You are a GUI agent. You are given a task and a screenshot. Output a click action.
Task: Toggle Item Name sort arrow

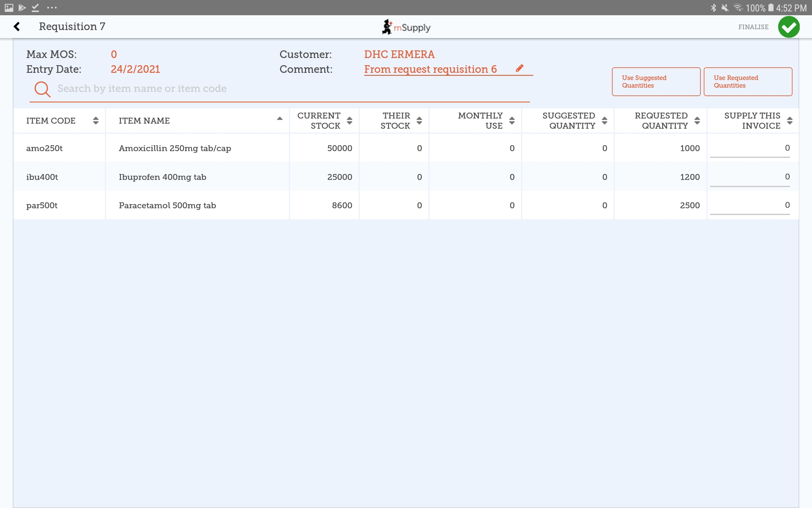pos(280,119)
